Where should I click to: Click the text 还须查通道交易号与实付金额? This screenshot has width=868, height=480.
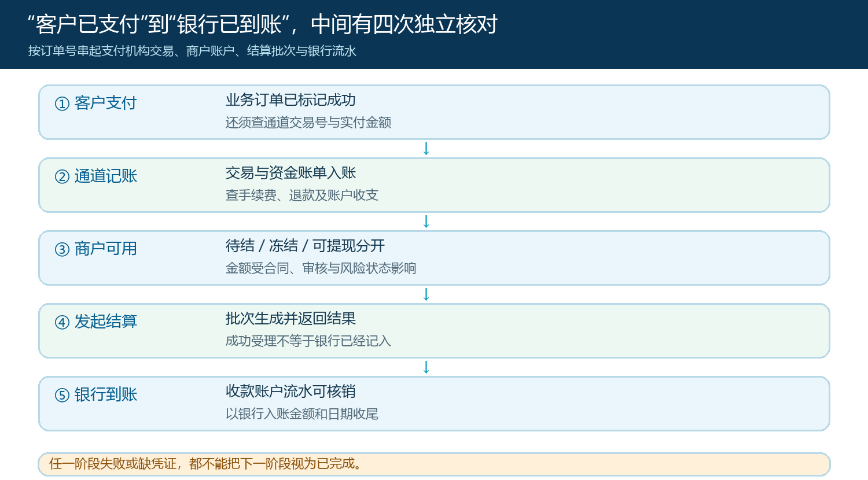[x=308, y=122]
